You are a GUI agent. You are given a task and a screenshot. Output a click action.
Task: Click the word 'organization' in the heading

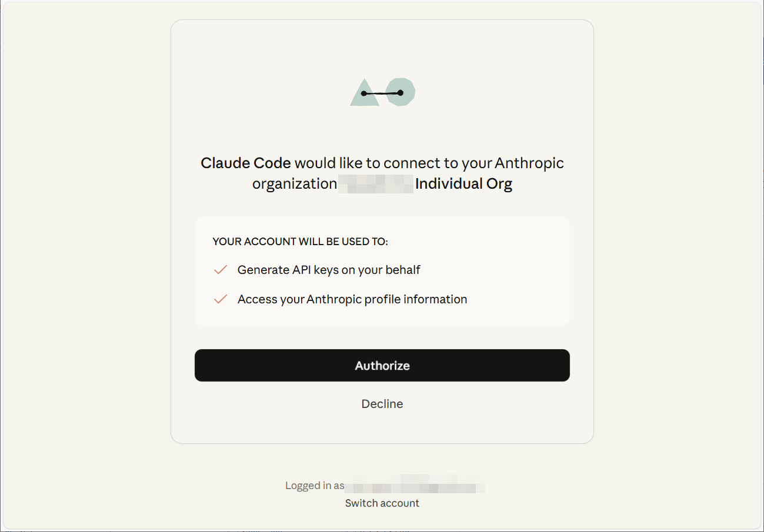pyautogui.click(x=295, y=184)
